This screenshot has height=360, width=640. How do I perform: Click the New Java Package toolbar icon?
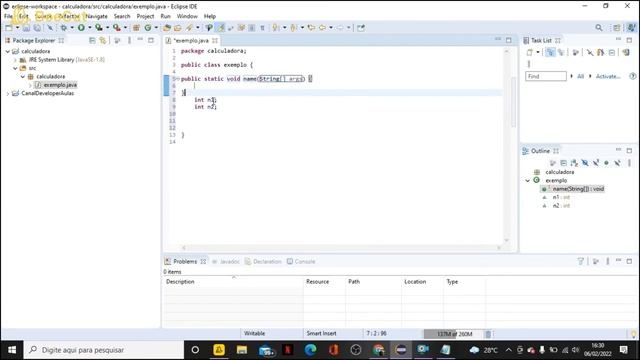coord(136,28)
